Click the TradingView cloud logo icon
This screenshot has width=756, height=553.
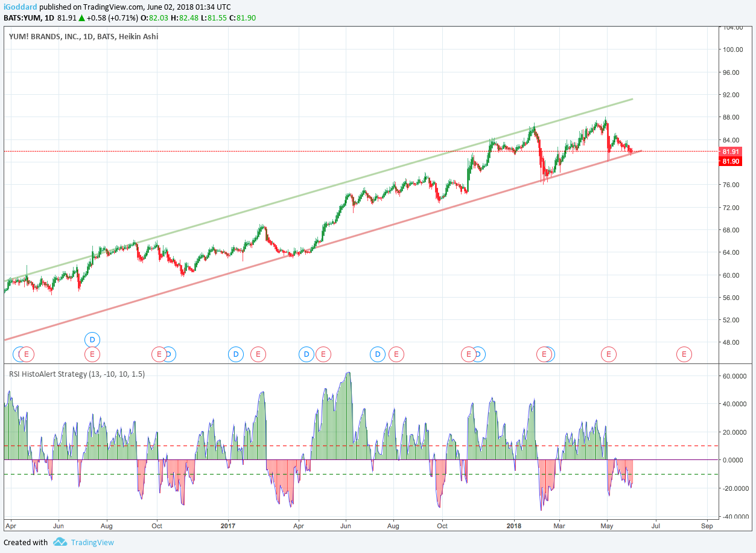tap(59, 542)
